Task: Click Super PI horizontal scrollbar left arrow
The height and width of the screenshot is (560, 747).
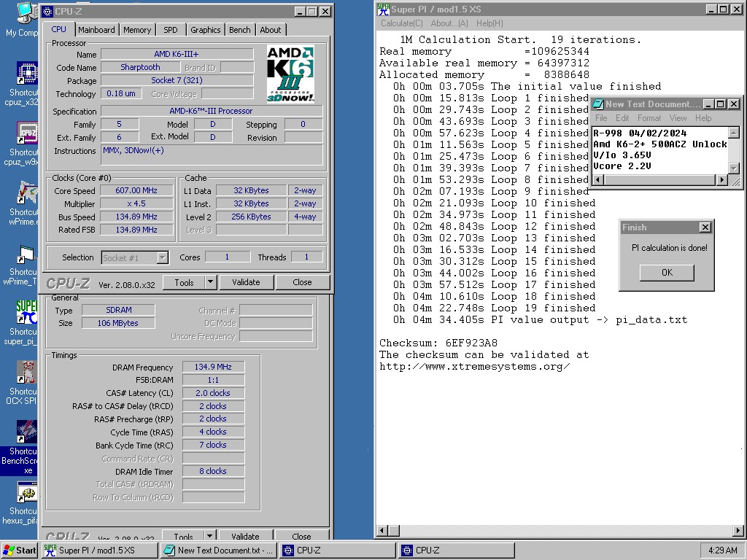Action: 382,530
